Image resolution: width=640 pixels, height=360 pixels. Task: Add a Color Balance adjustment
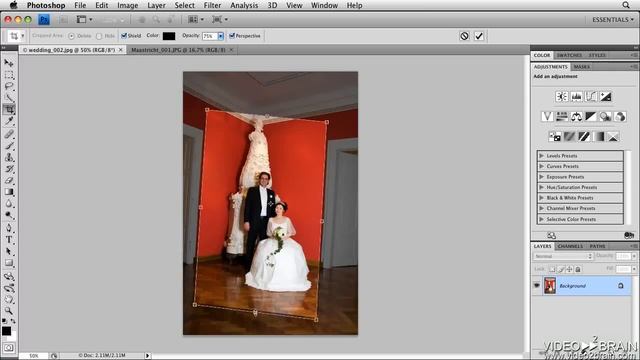pos(576,117)
